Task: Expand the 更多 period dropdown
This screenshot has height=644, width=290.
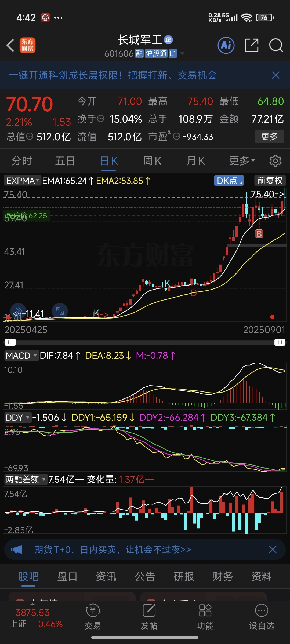Action: pyautogui.click(x=242, y=161)
